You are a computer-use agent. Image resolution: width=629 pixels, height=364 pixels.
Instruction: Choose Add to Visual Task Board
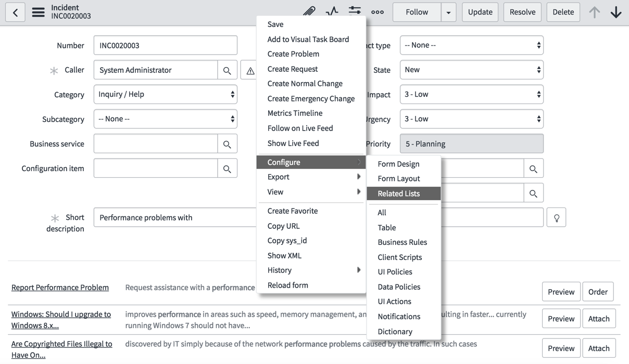pos(311,39)
